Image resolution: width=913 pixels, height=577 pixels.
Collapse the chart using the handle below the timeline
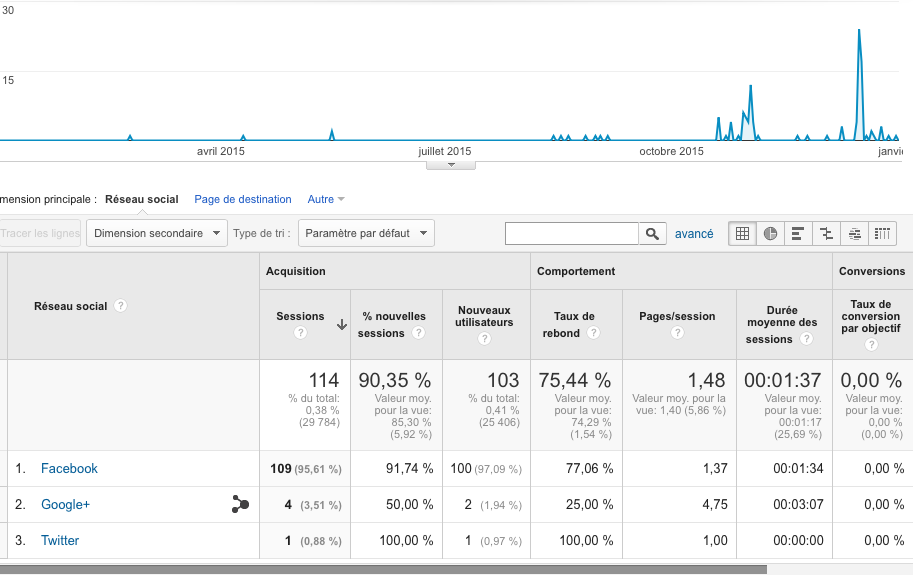click(x=451, y=165)
